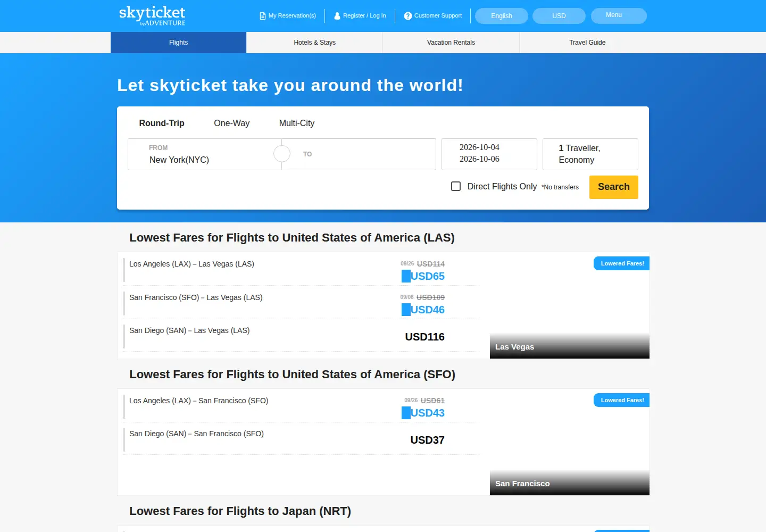The width and height of the screenshot is (766, 532).
Task: Click the USD116 fare price
Action: coord(424,337)
